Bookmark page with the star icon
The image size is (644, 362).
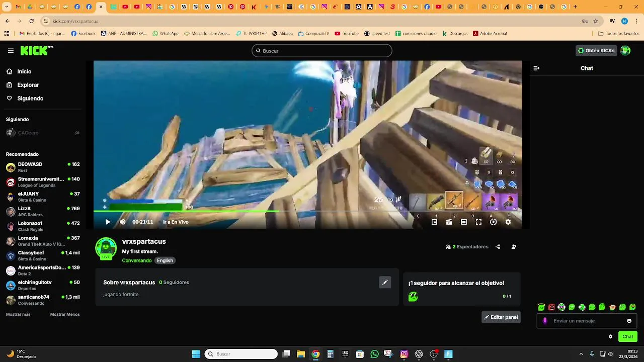point(596,21)
